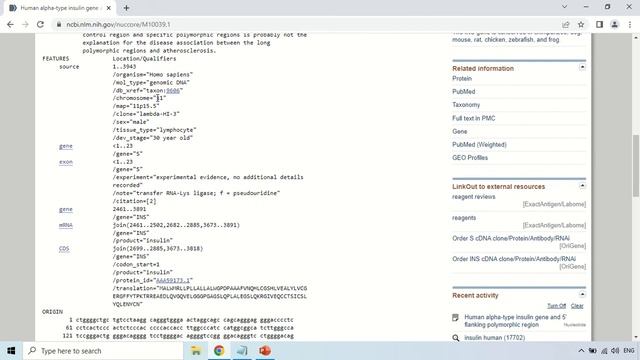Screen dimensions: 640x360
Task: Click the /map="11p15.5" qualifier text
Action: click(x=136, y=106)
